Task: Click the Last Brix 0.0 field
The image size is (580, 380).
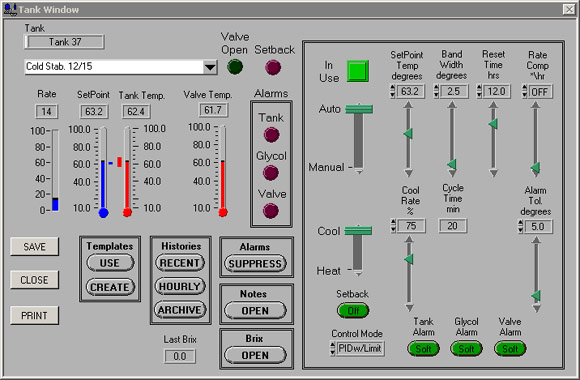Action: point(180,356)
